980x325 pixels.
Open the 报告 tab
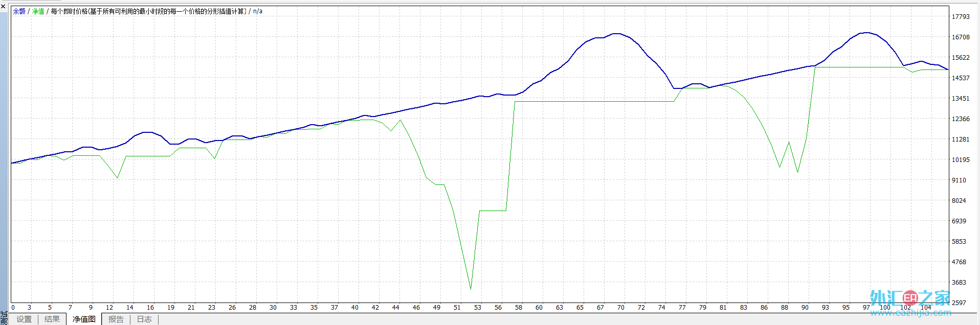point(116,319)
